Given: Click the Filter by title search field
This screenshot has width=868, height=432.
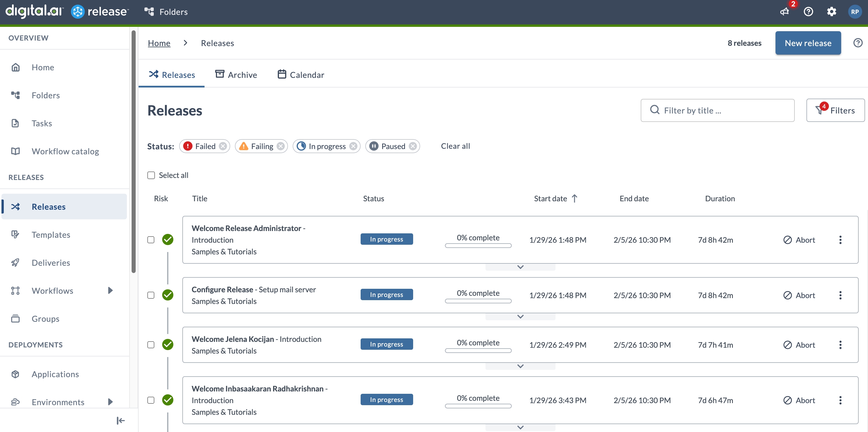Looking at the screenshot, I should click(x=717, y=110).
